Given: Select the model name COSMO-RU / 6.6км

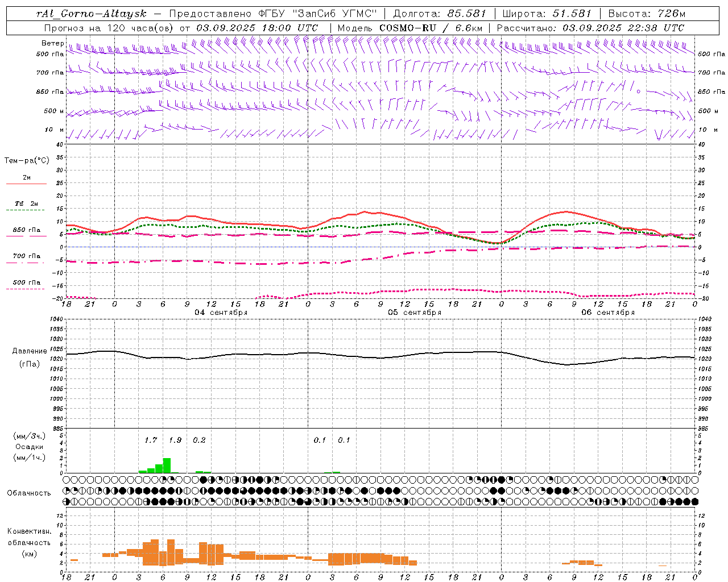Looking at the screenshot, I should (x=431, y=28).
